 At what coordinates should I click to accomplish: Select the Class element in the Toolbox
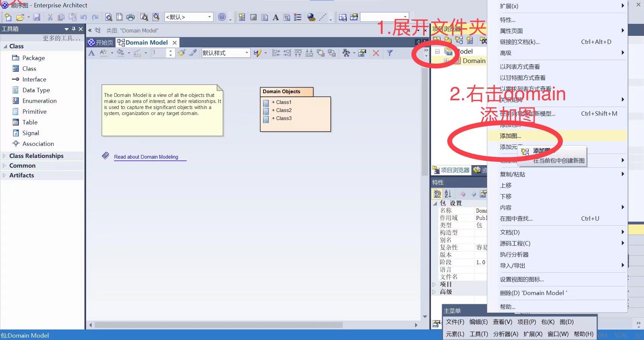pyautogui.click(x=29, y=68)
